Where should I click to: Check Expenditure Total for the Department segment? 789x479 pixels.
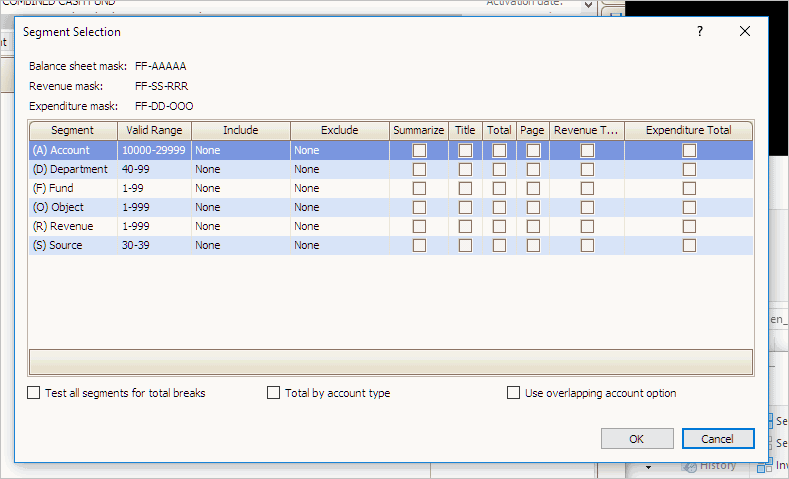point(689,170)
